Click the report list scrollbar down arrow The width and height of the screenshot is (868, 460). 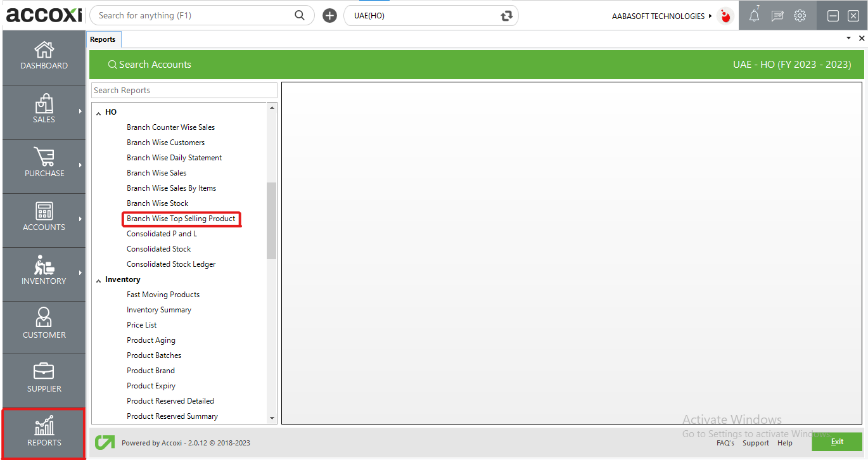coord(272,418)
